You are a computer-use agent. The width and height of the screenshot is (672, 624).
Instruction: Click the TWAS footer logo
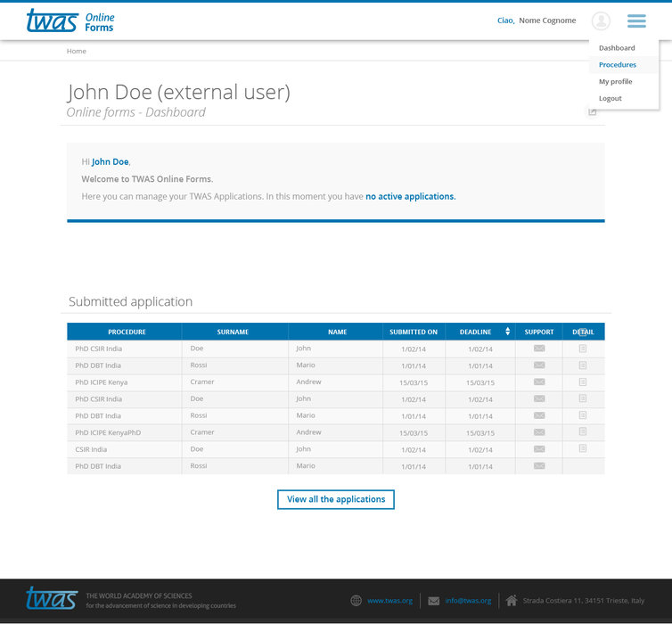[52, 597]
